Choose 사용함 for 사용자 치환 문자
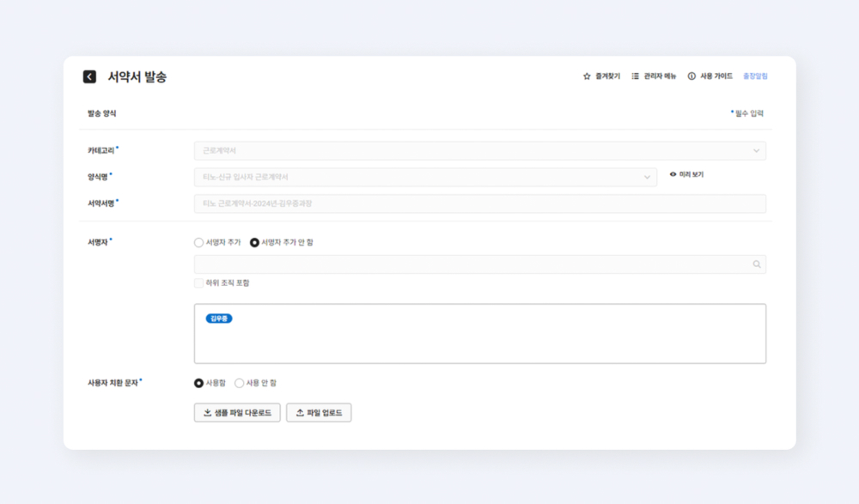Image resolution: width=859 pixels, height=504 pixels. tap(199, 383)
